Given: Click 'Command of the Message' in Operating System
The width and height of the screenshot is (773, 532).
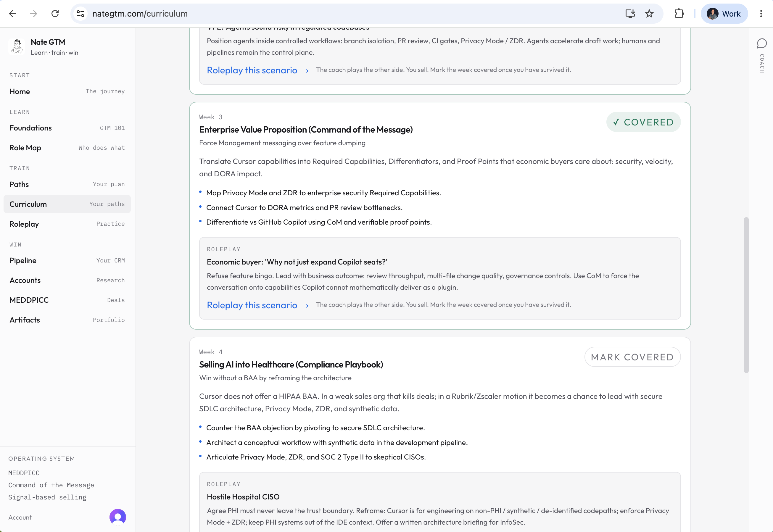Looking at the screenshot, I should point(51,485).
